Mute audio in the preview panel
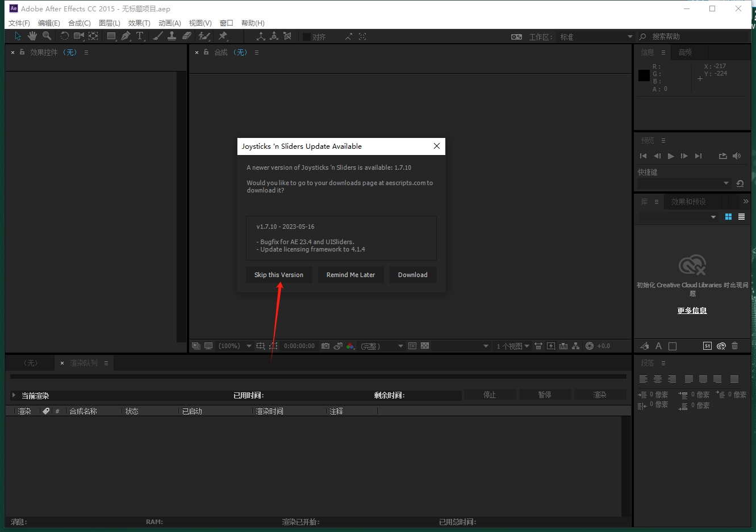Image resolution: width=756 pixels, height=532 pixels. click(x=737, y=156)
